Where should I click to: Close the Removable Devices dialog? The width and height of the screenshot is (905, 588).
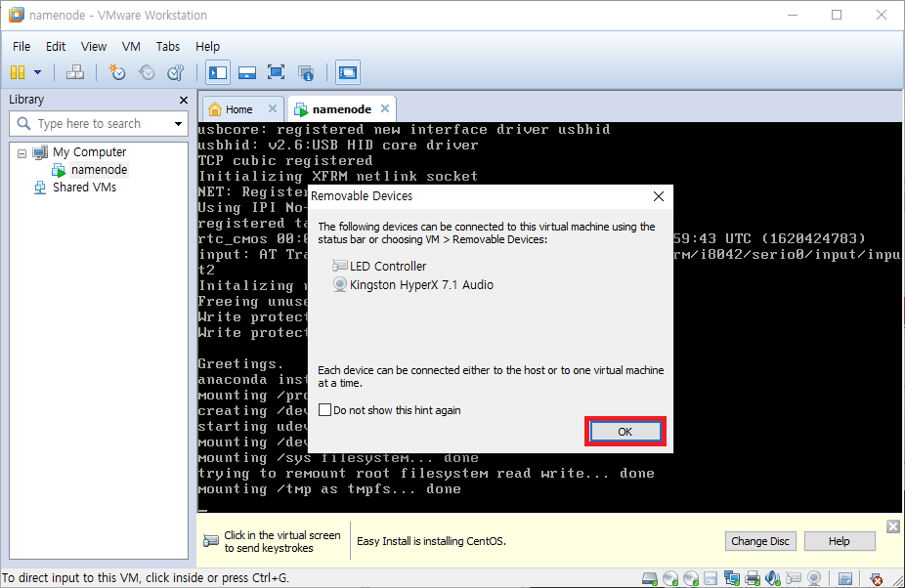coord(659,196)
